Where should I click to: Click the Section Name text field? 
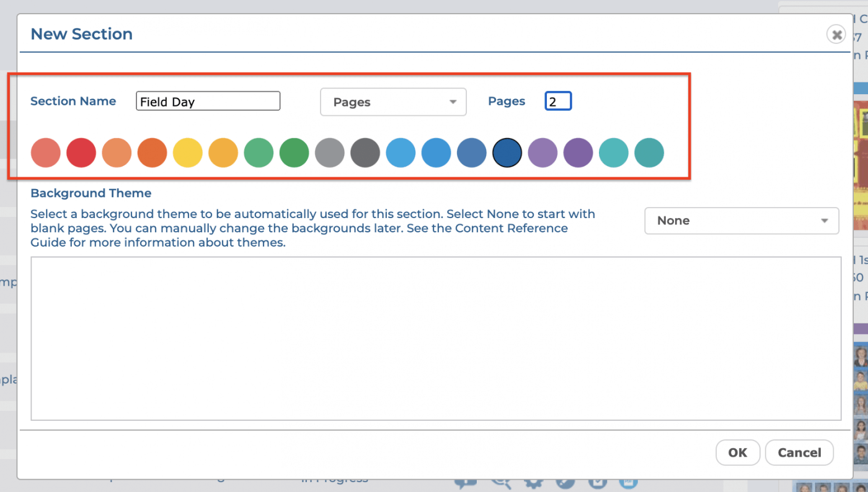point(208,102)
